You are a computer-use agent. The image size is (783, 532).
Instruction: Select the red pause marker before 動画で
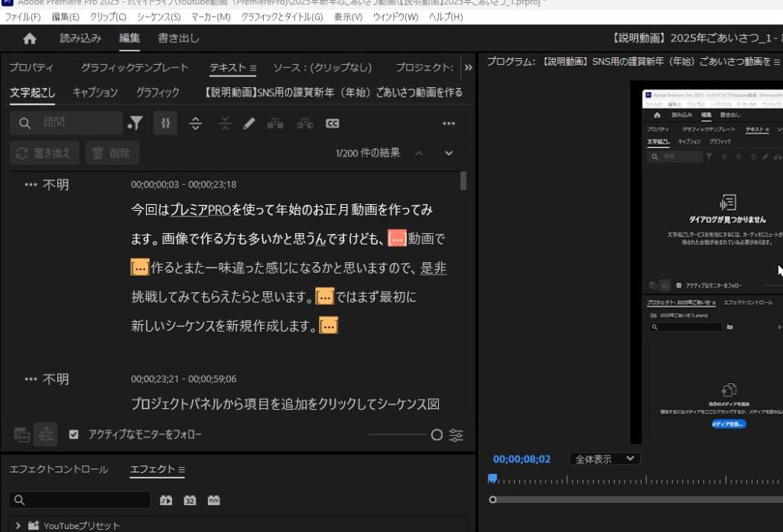pos(397,238)
